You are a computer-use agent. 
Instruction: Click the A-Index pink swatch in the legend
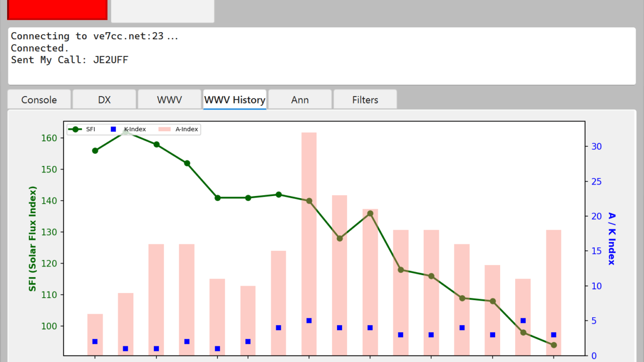pyautogui.click(x=165, y=129)
